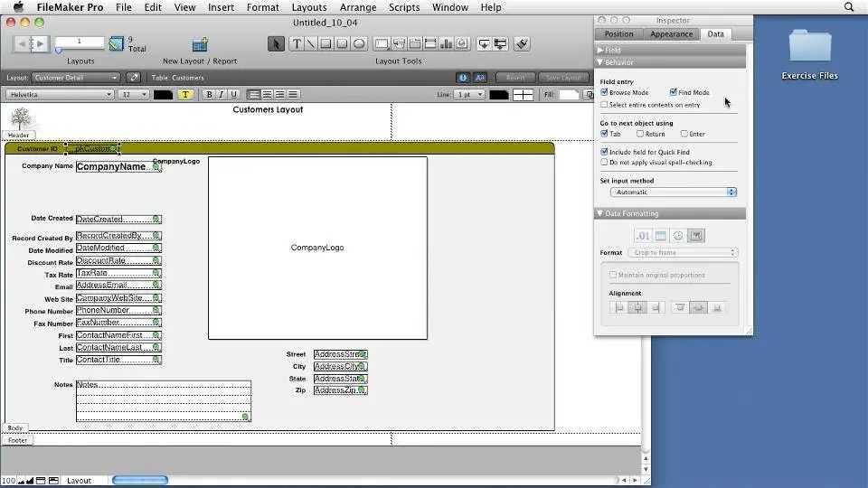Screen dimensions: 868x488
Task: Open the Scripts menu
Action: [404, 7]
